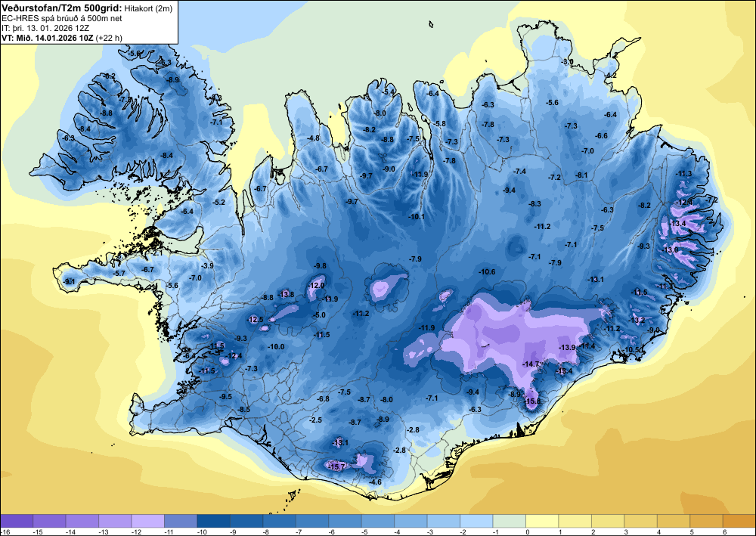Click the -9.5 temperature label
756x536 pixels.
tap(225, 397)
